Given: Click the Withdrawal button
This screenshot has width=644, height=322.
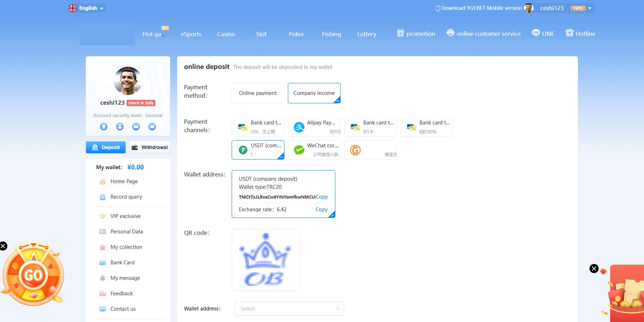Looking at the screenshot, I should click(x=150, y=147).
